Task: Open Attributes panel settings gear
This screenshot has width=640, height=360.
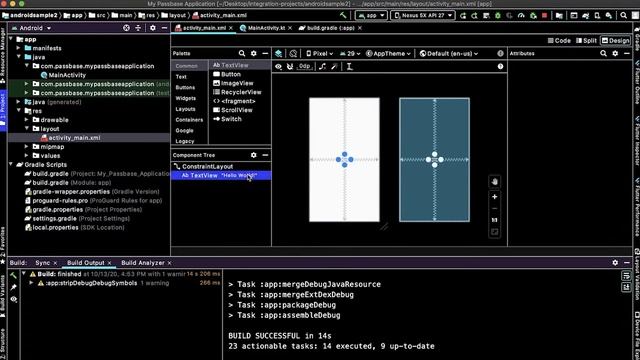Action: [615, 53]
